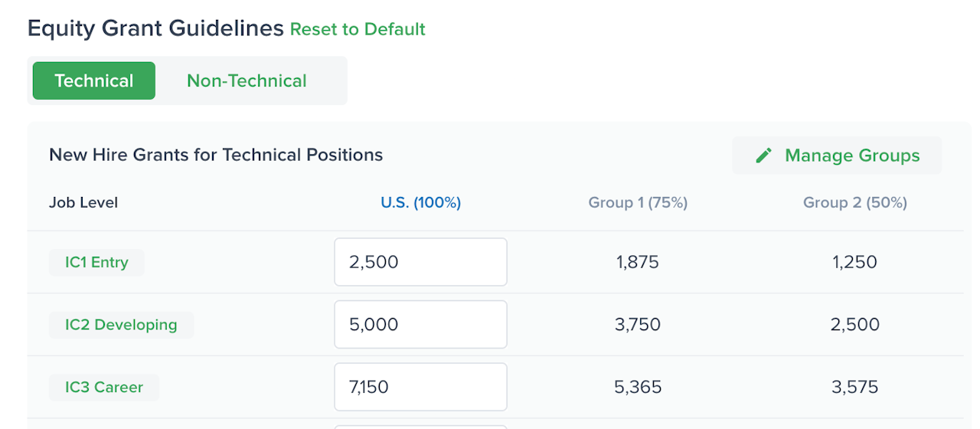Click the 1,875 Group 1 value for IC1

(638, 262)
